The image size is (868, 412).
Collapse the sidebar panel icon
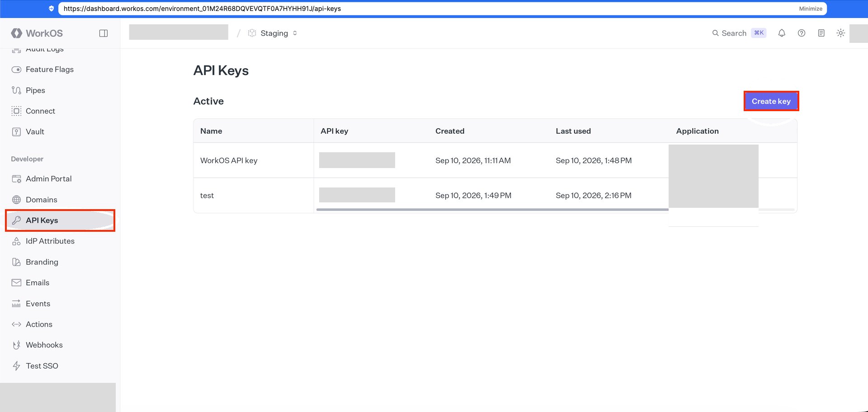point(104,33)
